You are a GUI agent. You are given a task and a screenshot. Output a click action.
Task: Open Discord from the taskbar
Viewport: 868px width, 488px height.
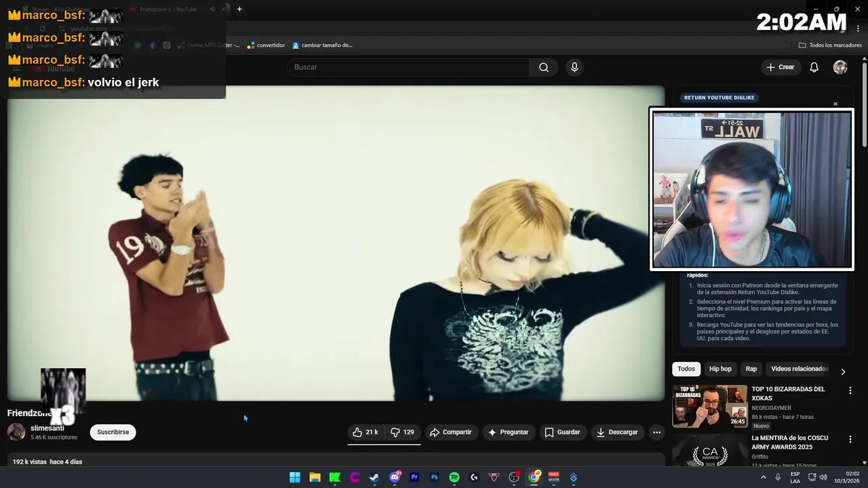click(x=395, y=477)
